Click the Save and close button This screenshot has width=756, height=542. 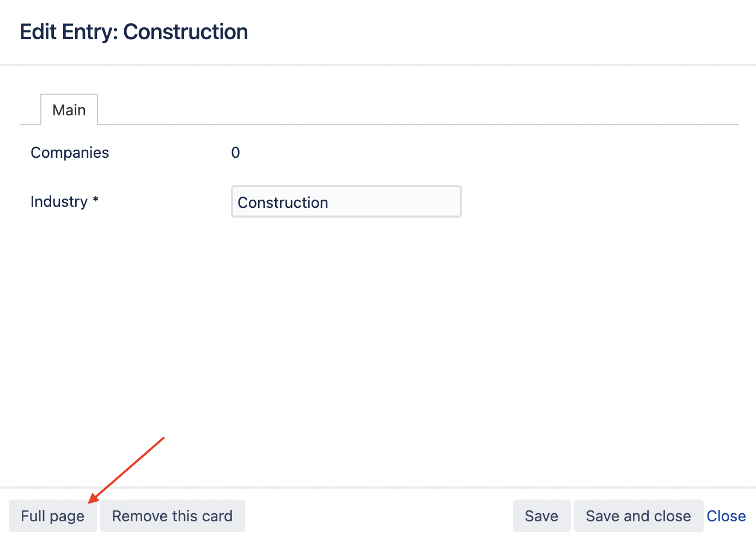[638, 516]
